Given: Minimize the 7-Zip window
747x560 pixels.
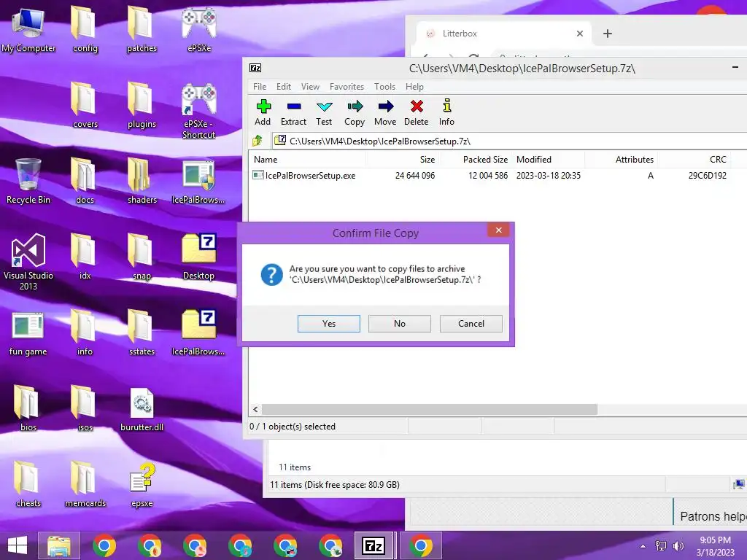Looking at the screenshot, I should (735, 68).
